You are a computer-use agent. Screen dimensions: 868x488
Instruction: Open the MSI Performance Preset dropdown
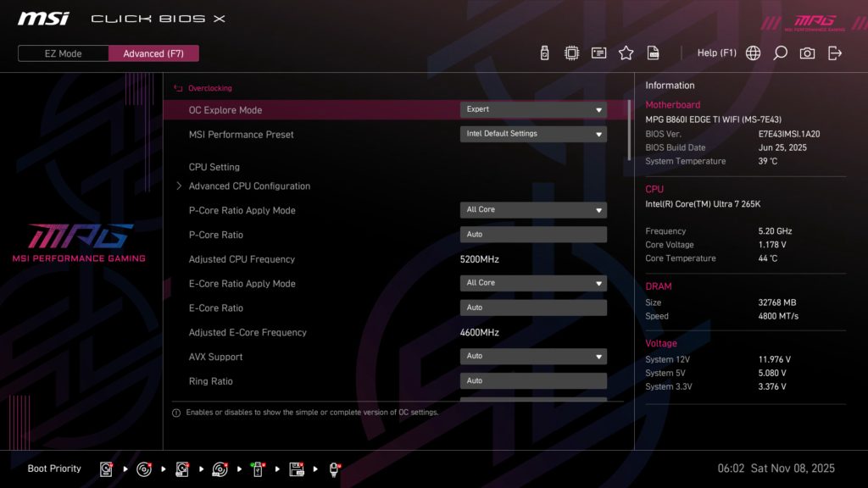[x=532, y=133]
